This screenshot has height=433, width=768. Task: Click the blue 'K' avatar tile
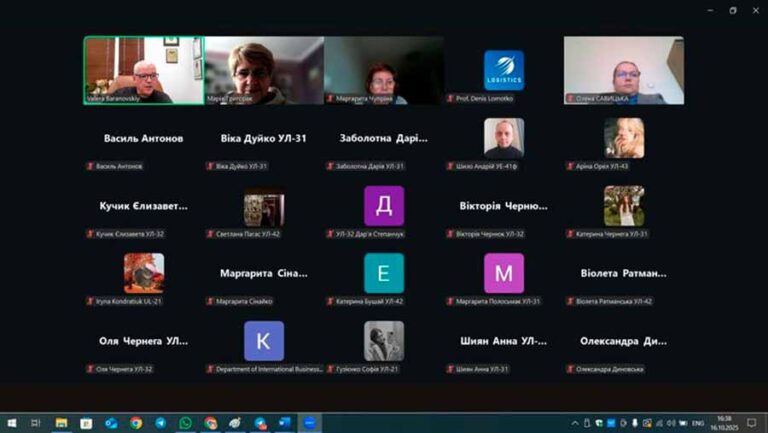point(263,341)
